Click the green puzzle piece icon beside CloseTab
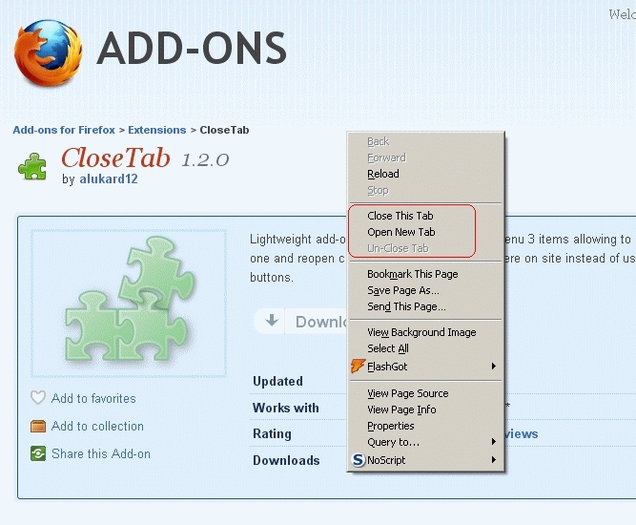Viewport: 636px width, 525px height. coord(32,166)
